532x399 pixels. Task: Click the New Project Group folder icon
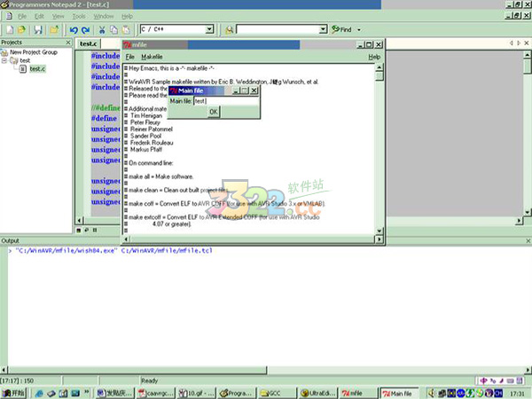4,52
